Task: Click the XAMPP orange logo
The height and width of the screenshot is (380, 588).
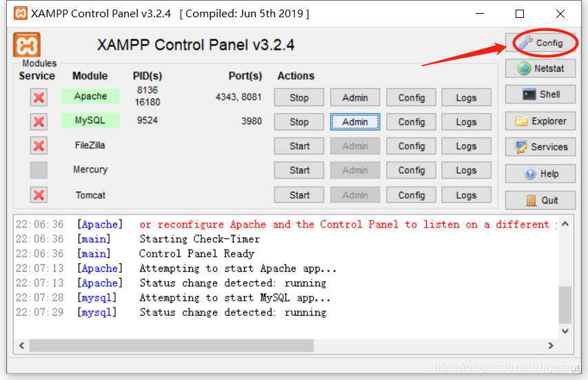Action: pos(27,46)
